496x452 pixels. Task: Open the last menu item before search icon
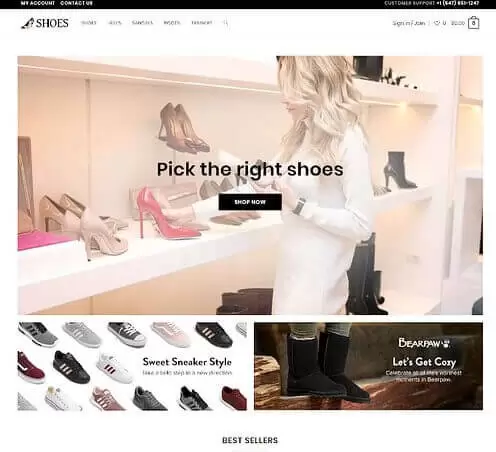(201, 23)
